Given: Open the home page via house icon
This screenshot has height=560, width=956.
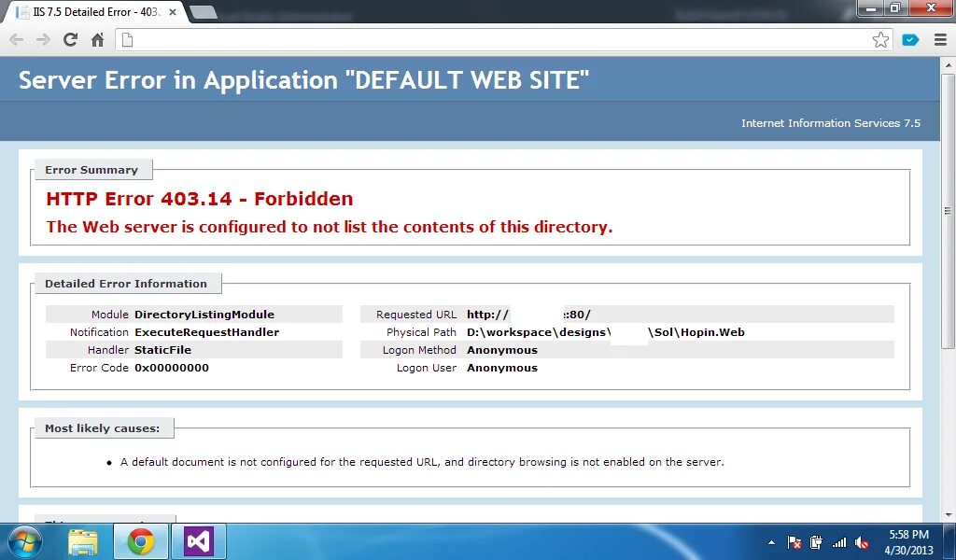Looking at the screenshot, I should pos(97,40).
